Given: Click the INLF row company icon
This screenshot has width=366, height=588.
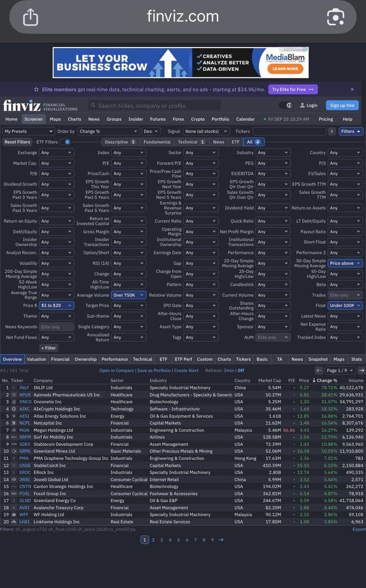Looking at the screenshot, I should (x=14, y=388).
